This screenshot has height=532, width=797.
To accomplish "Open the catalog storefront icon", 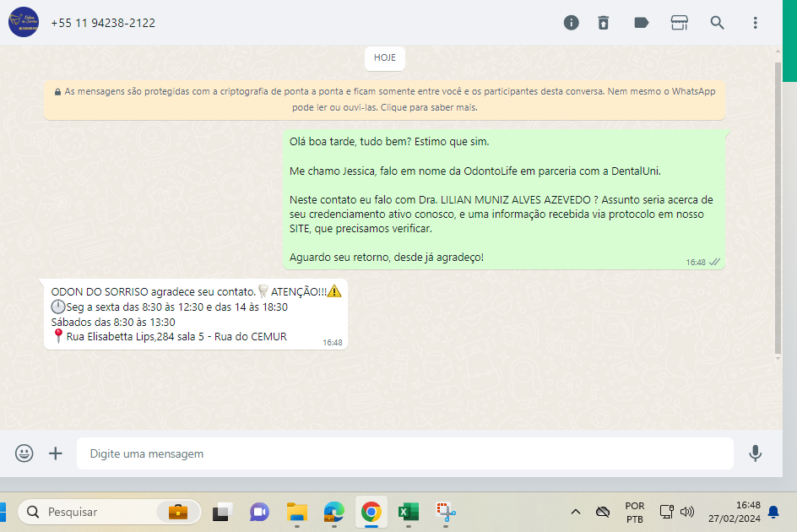I will click(679, 23).
